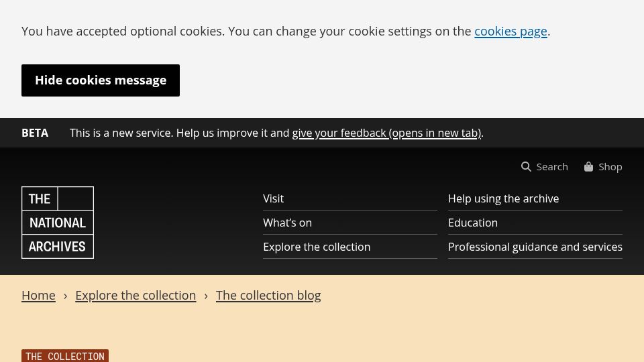Click The National Archives logo
644x362 pixels.
click(58, 223)
